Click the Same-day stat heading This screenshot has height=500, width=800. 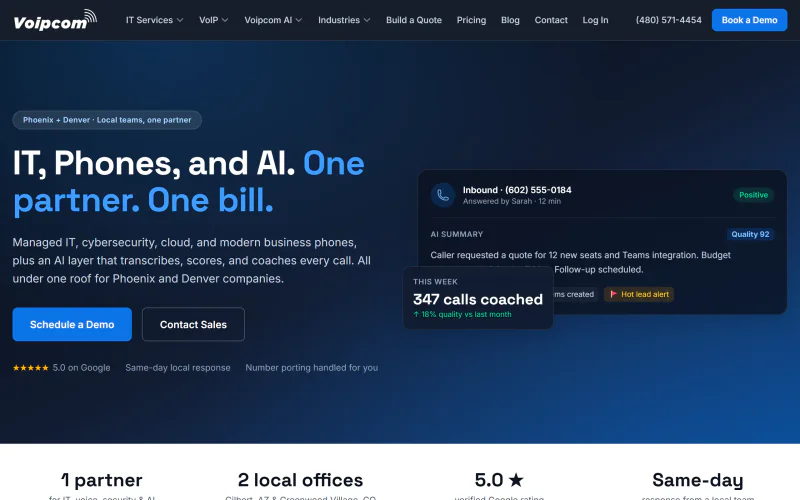(x=697, y=480)
